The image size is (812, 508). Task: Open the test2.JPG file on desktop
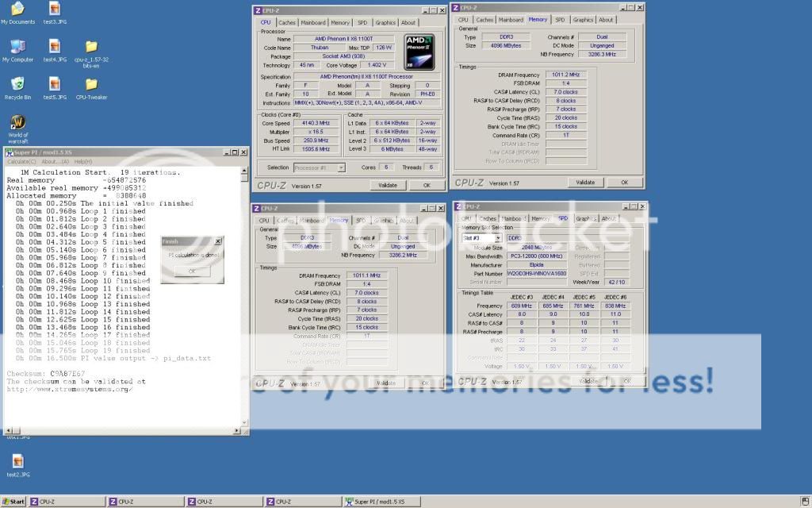click(x=17, y=461)
